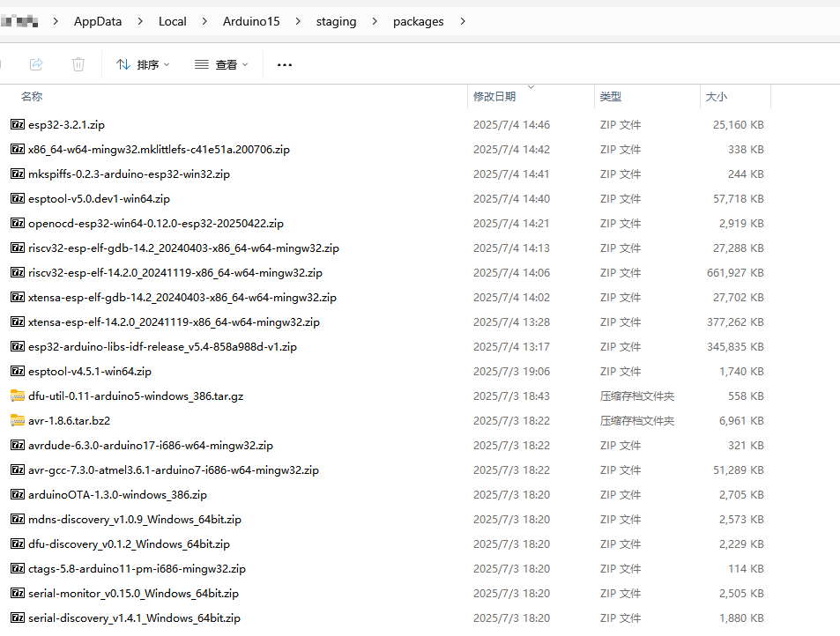Viewport: 840px width, 636px height.
Task: Select arduinoOTA-1.3.0-windows_386.zip icon
Action: tap(18, 493)
